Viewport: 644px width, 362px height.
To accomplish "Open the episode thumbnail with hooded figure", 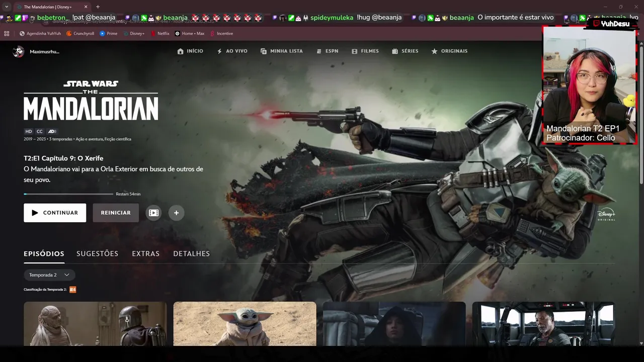I will [x=394, y=324].
